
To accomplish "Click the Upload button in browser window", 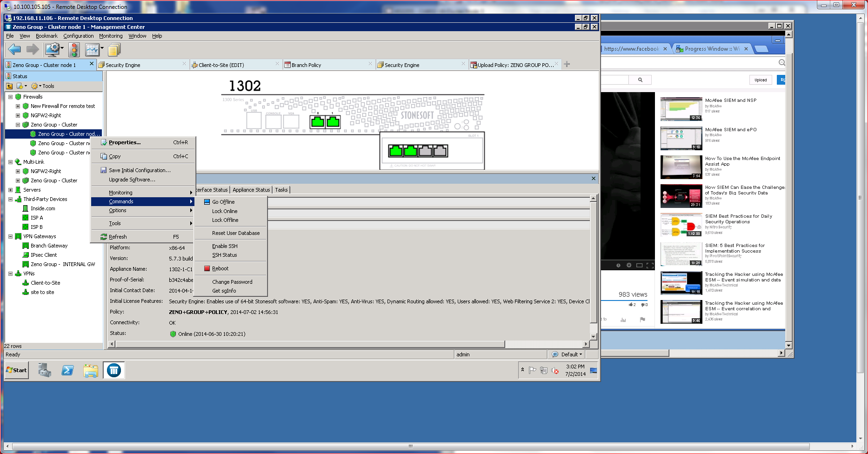I will pyautogui.click(x=761, y=80).
